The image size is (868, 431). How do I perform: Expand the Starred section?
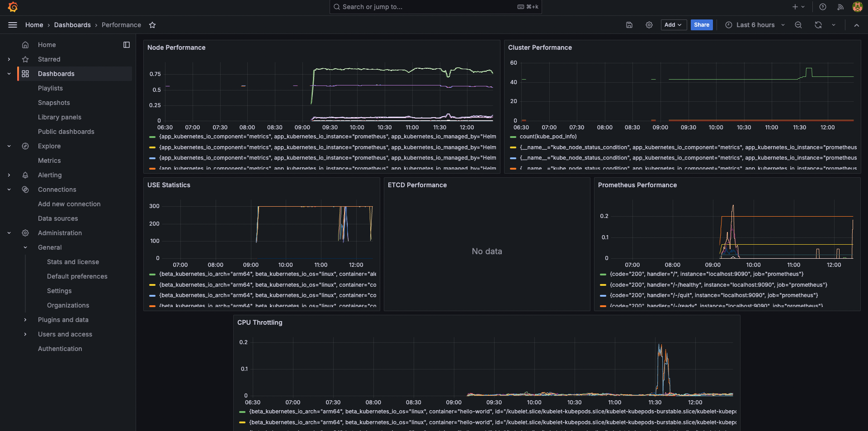(9, 59)
